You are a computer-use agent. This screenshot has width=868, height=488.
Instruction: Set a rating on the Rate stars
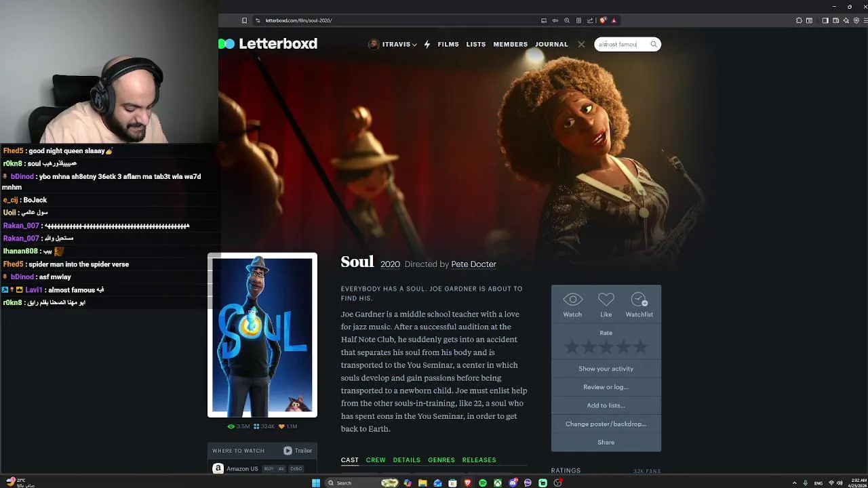(606, 347)
